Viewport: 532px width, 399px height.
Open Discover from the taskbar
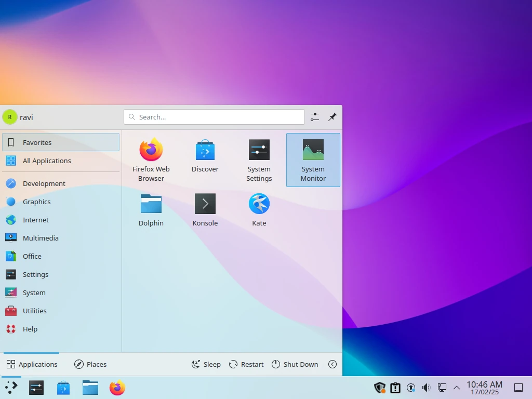(x=63, y=388)
